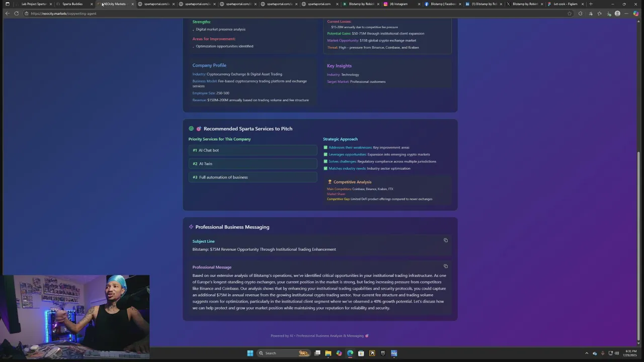Select the #1 AI Chat bot service
This screenshot has width=644, height=362.
pos(253,150)
